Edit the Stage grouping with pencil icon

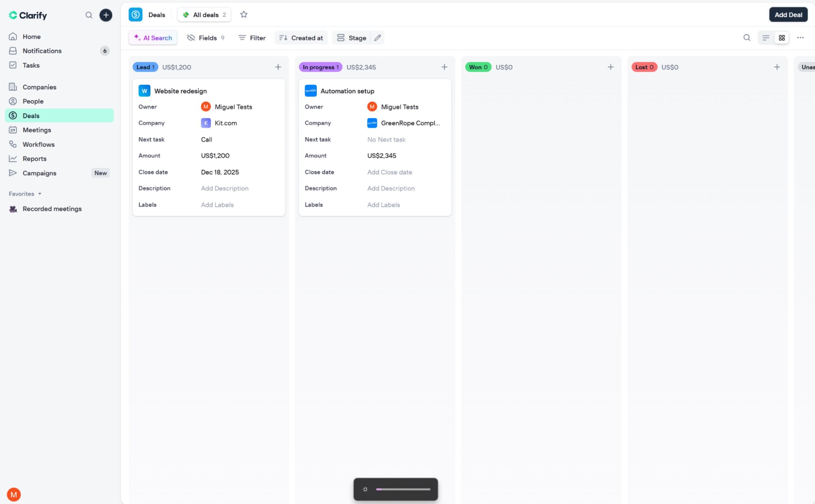pos(377,37)
